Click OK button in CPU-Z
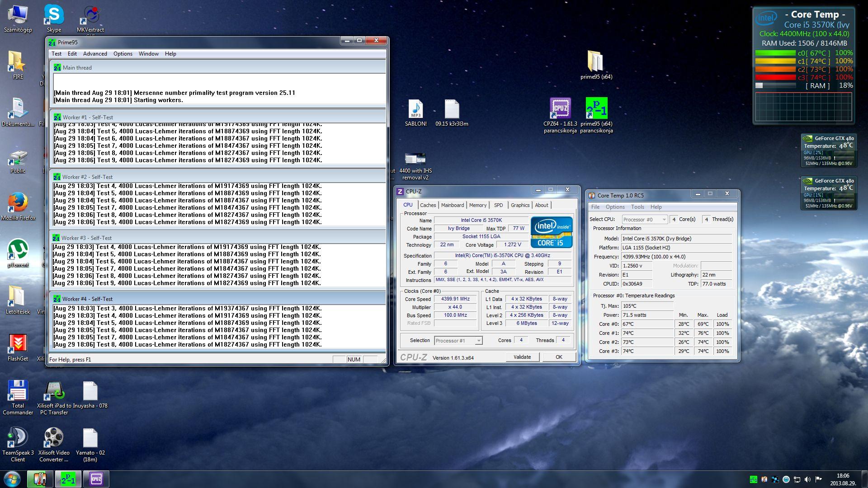This screenshot has width=868, height=488. (x=559, y=357)
